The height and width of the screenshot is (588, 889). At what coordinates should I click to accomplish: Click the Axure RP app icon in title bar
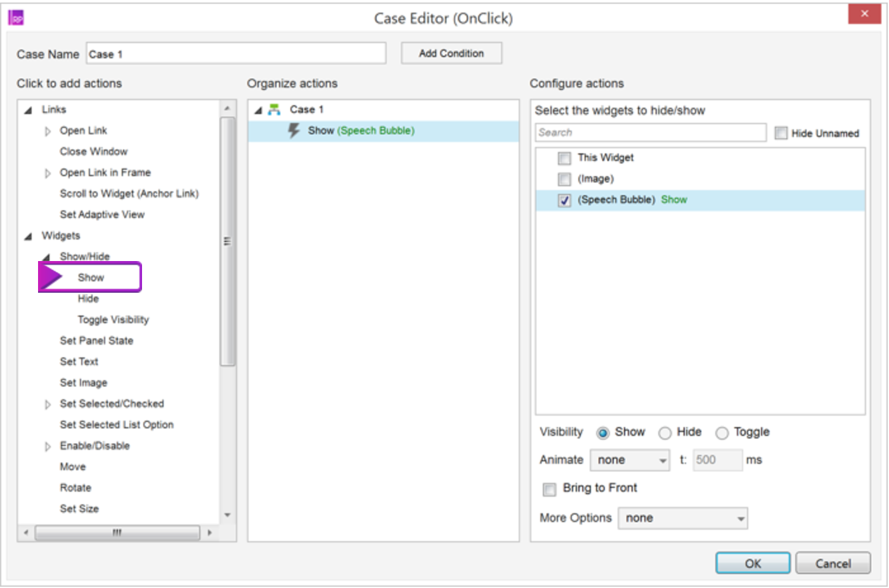pyautogui.click(x=16, y=18)
